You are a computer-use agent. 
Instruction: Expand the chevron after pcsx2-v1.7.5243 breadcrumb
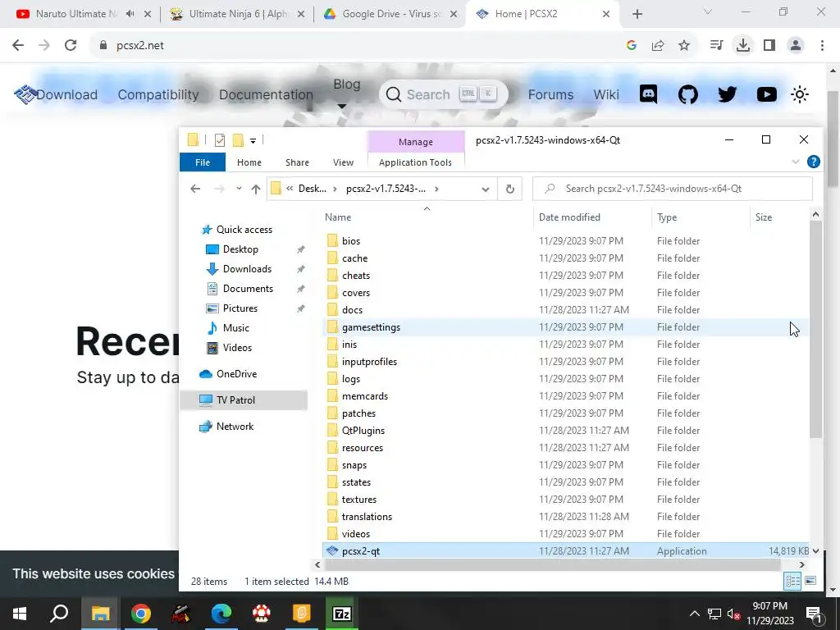coord(436,189)
